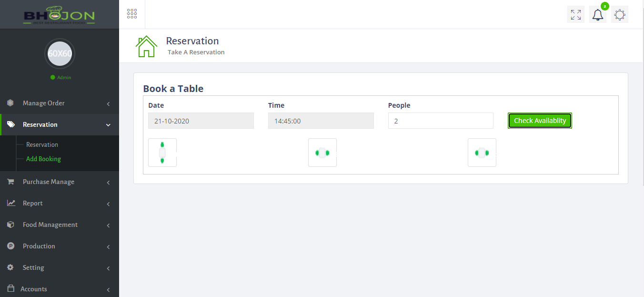
Task: Open the notifications bell
Action: (x=597, y=15)
